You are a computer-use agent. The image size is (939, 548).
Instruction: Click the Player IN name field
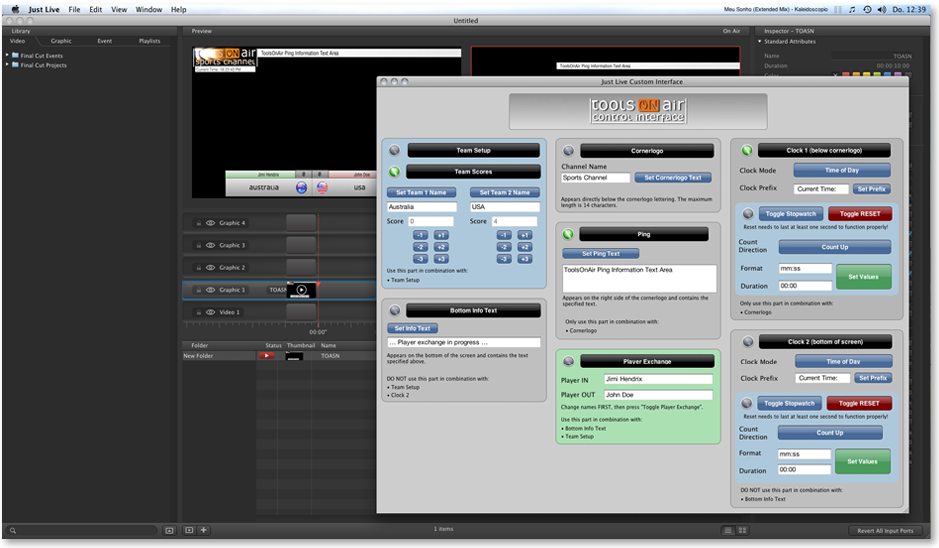[658, 379]
